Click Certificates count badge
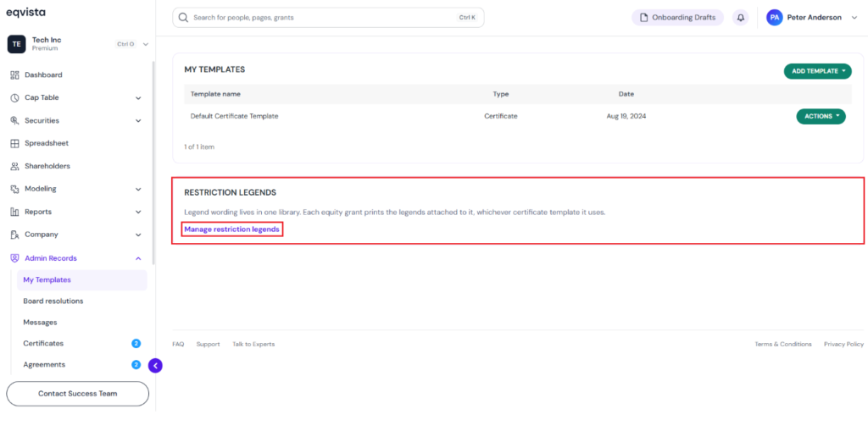 click(x=136, y=344)
